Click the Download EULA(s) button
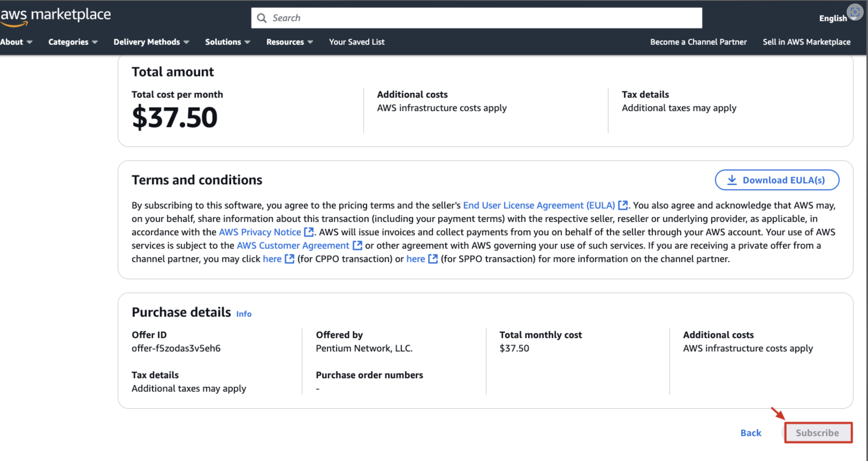This screenshot has height=461, width=868. (777, 180)
